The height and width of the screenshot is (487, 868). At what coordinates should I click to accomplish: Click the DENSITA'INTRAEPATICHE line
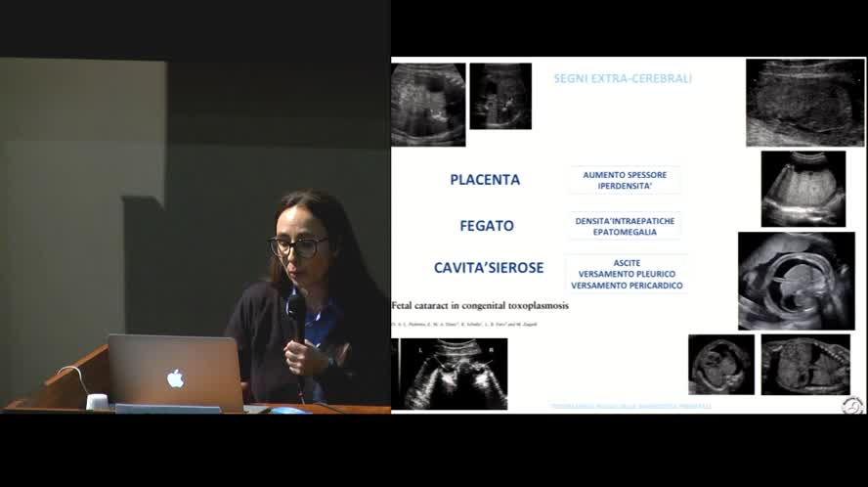click(x=625, y=220)
